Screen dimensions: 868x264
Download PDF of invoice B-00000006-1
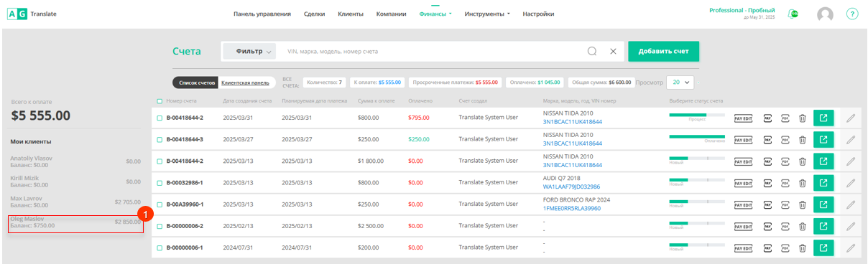pyautogui.click(x=785, y=247)
